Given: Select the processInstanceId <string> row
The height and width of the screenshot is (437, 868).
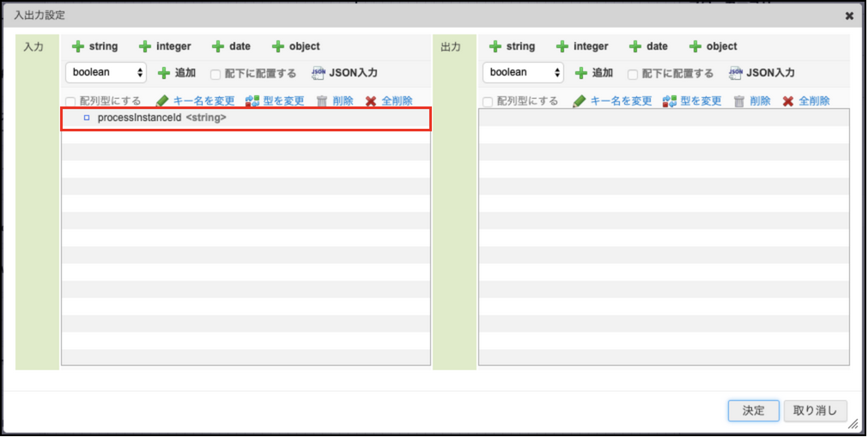Looking at the screenshot, I should point(246,118).
